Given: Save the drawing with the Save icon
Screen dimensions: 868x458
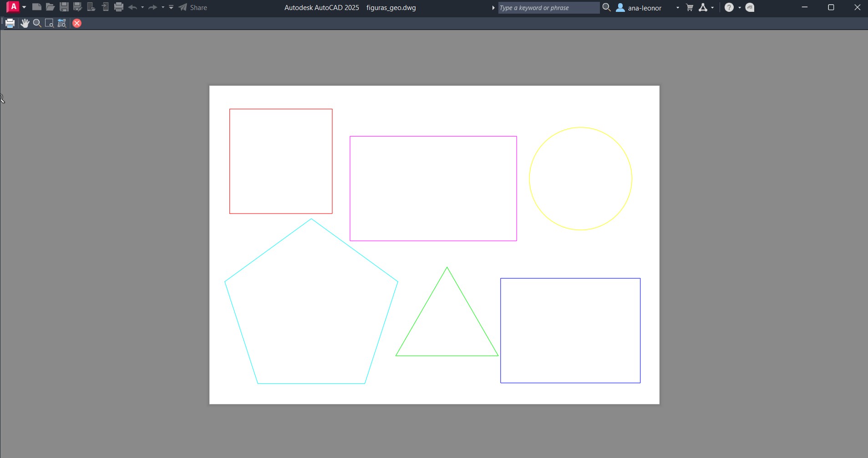Looking at the screenshot, I should 64,7.
